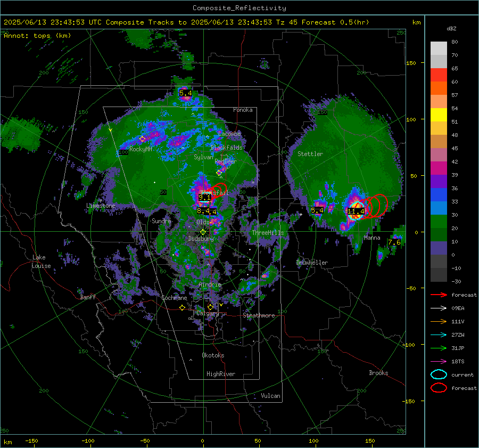Click the 5.4 storm top label above Ponoka
This screenshot has width=479, height=448.
click(x=186, y=93)
